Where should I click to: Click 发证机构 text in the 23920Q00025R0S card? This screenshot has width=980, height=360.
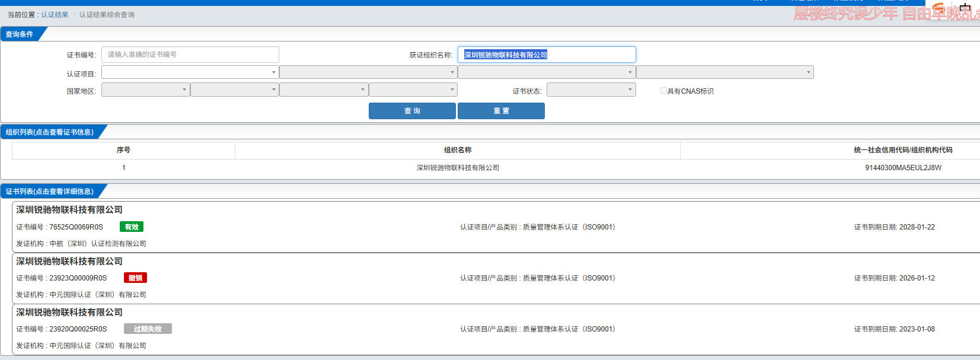coord(81,346)
